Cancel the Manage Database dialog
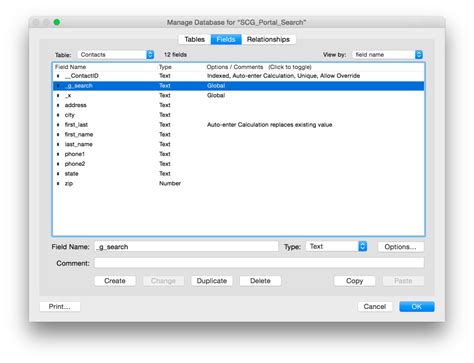This screenshot has height=363, width=474. click(375, 306)
